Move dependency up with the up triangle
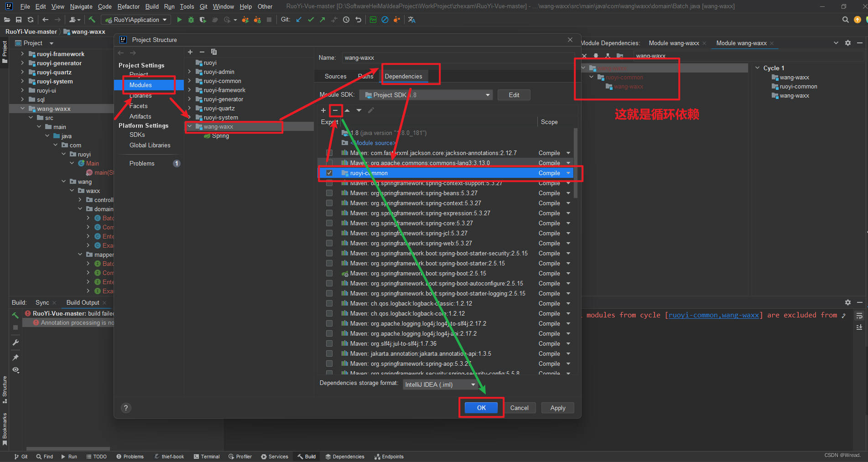This screenshot has height=462, width=868. [347, 110]
